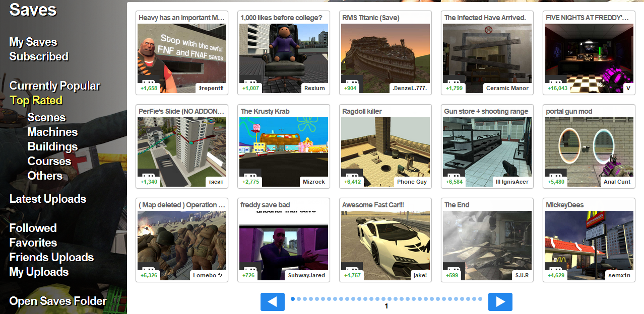Show Currently Popular saves

[55, 86]
